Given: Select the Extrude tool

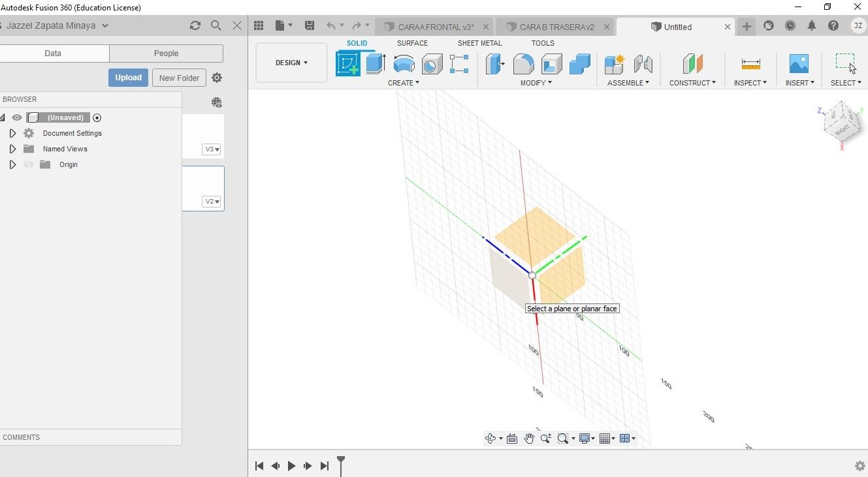Looking at the screenshot, I should pyautogui.click(x=376, y=64).
